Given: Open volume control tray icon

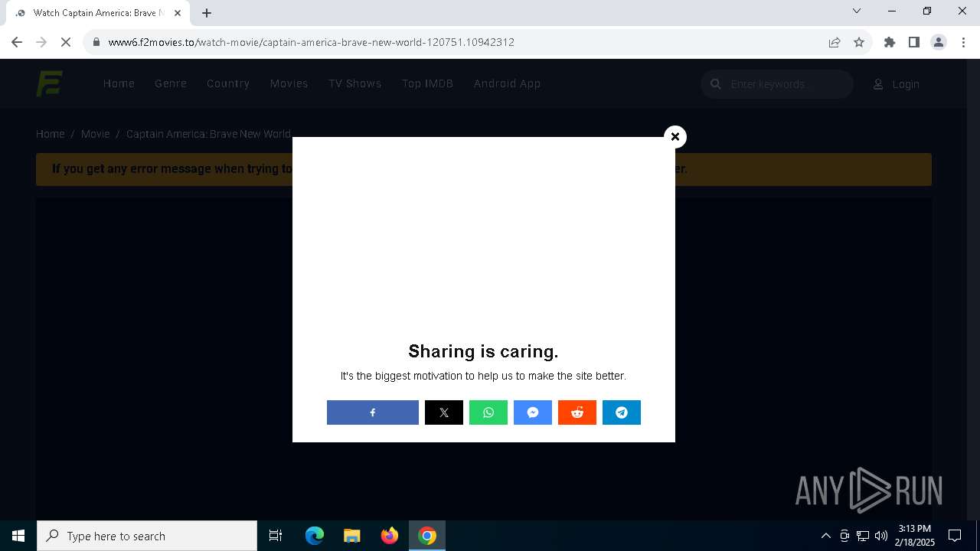Looking at the screenshot, I should 881,536.
